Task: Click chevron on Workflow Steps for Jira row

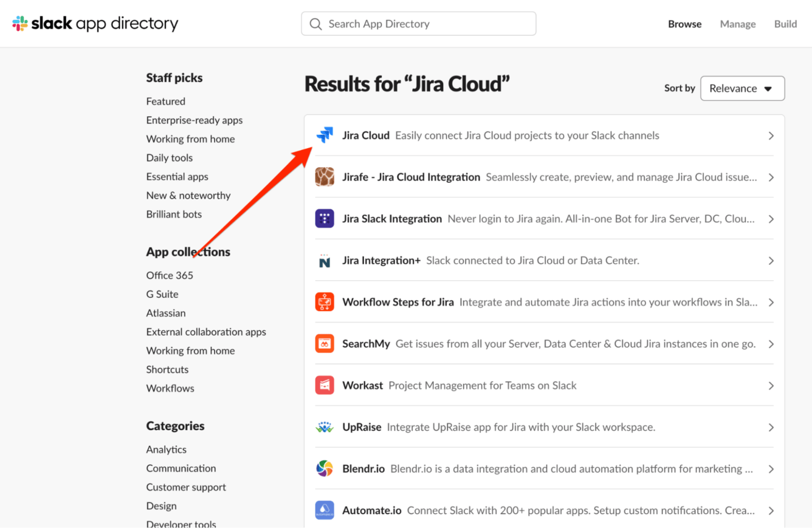Action: (x=771, y=302)
